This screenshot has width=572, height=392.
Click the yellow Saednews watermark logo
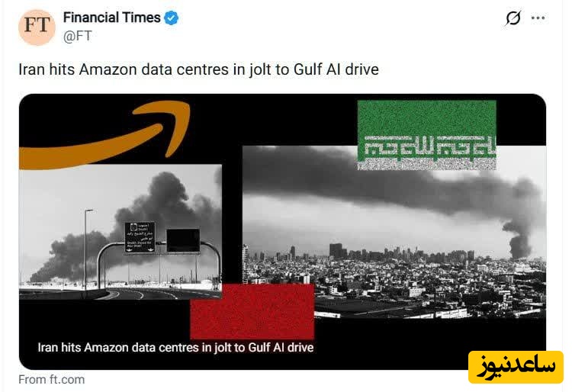516,367
